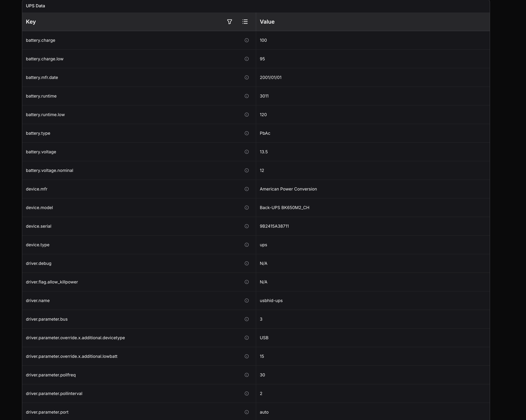Click info icon beside battery.voltage.nominal
The image size is (526, 420).
pos(246,170)
